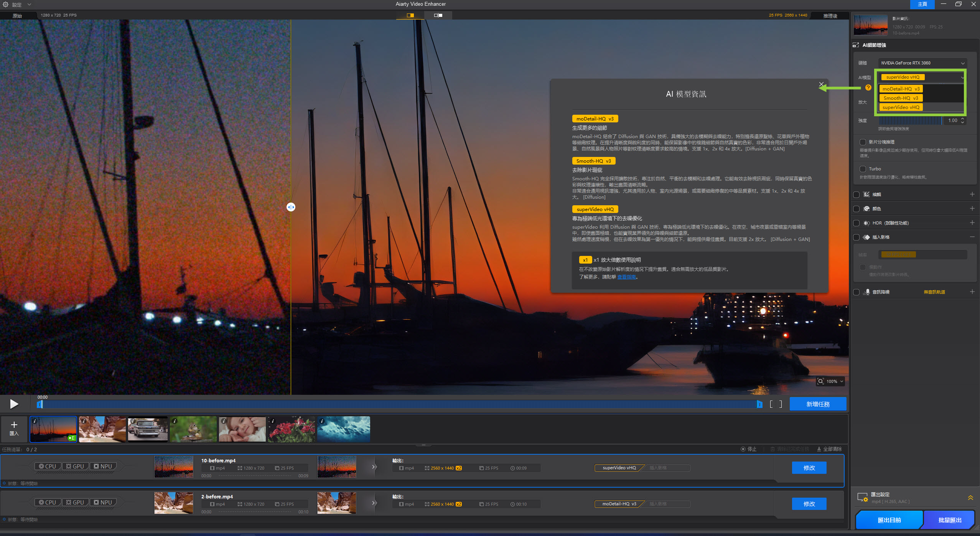Click the bracket trim markers icon
980x536 pixels.
point(776,404)
